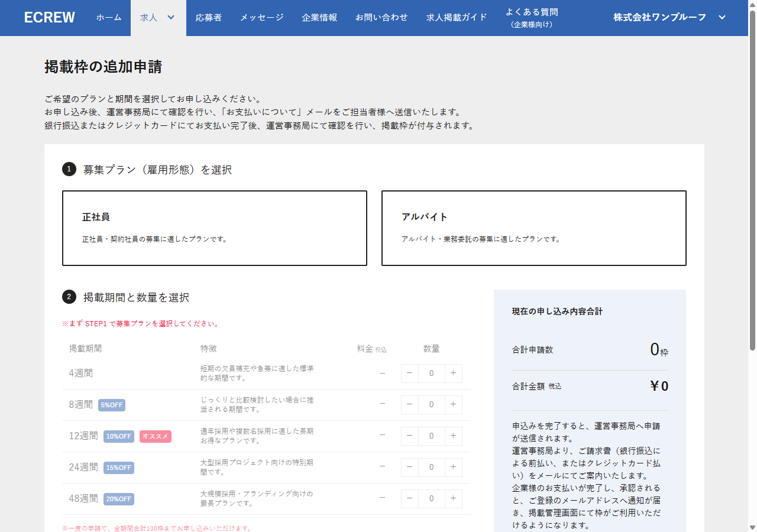The image size is (757, 532).
Task: Expand the 求人 dropdown menu
Action: coord(158,18)
